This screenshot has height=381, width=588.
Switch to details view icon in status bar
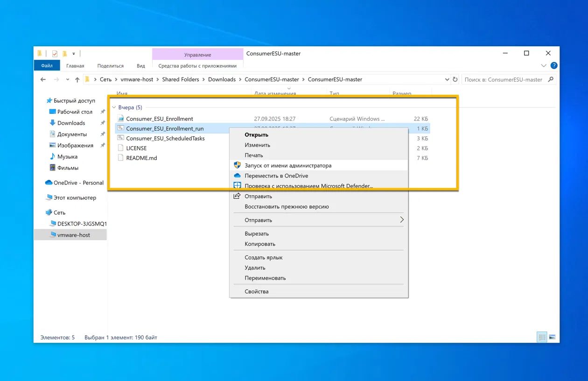[x=542, y=337]
